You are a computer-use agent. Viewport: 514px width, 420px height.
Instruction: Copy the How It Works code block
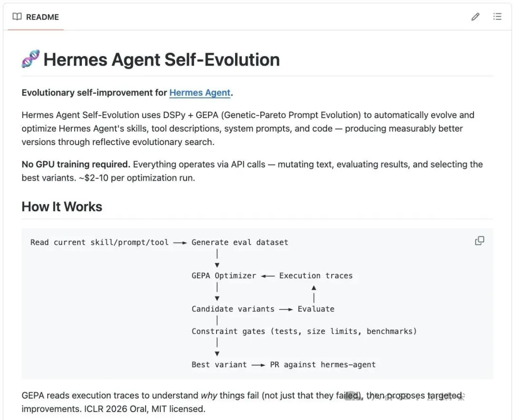479,241
